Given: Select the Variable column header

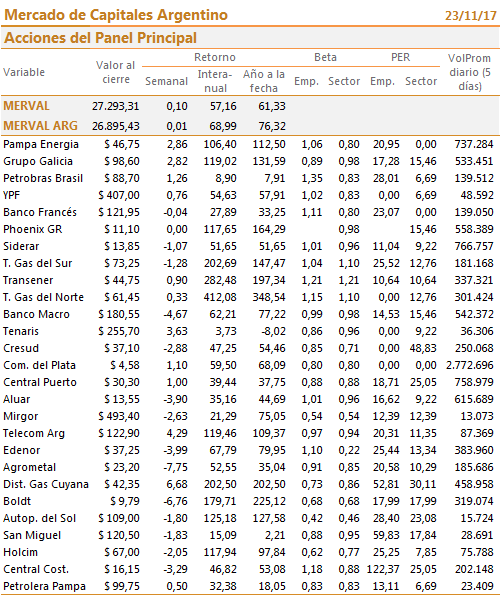Looking at the screenshot, I should (24, 72).
